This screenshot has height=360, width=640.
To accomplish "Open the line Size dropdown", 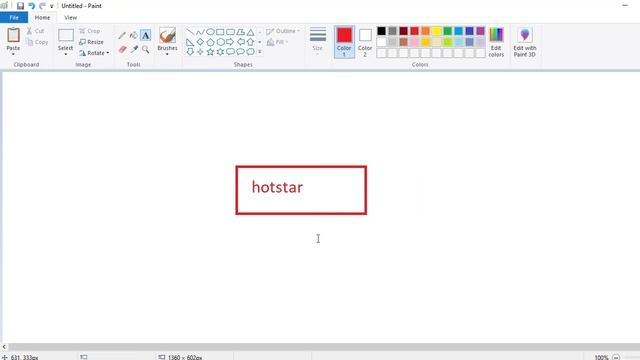I will coord(318,41).
